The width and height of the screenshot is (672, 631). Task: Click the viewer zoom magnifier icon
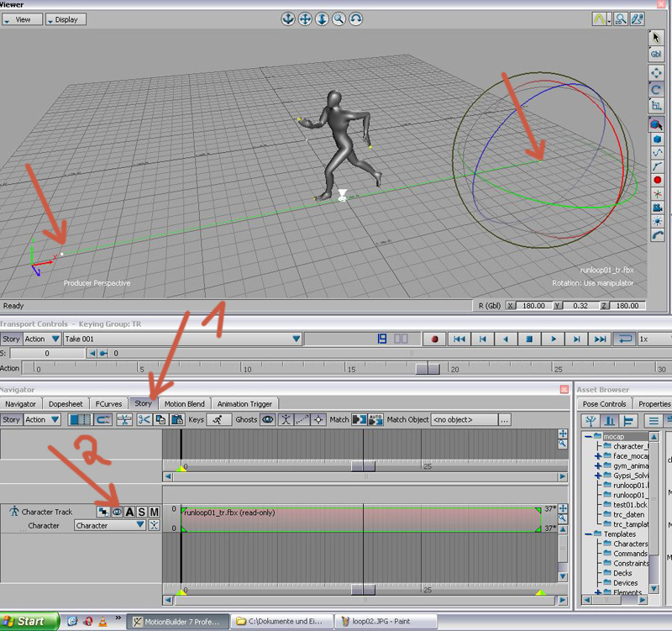point(339,18)
